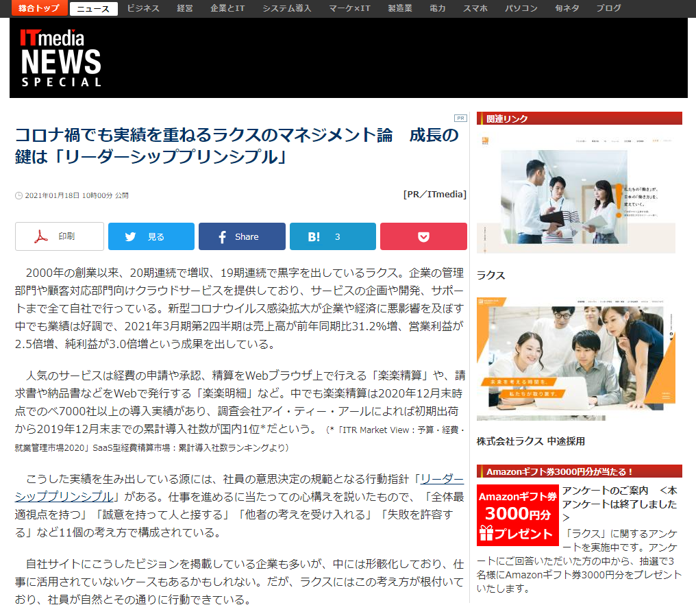Switch to the マーケ×IT tab
Viewport: 696px width, 616px height.
click(x=349, y=8)
